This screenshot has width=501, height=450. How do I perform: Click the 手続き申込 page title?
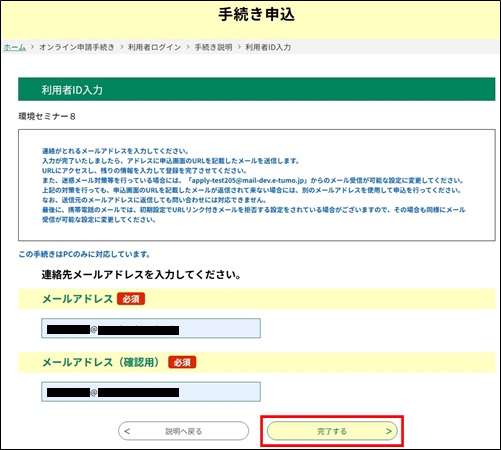point(257,15)
